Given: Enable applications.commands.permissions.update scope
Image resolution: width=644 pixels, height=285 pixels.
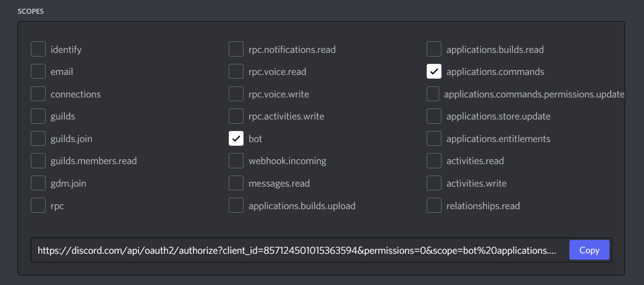Looking at the screenshot, I should [434, 93].
